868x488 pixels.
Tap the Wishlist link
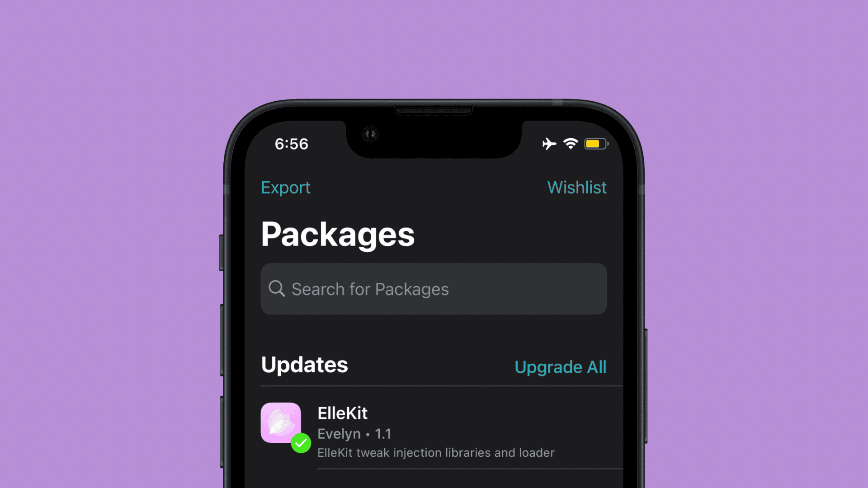(576, 187)
